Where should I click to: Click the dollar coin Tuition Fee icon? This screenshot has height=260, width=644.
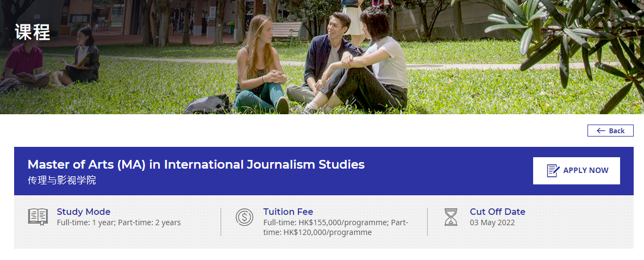point(245,217)
